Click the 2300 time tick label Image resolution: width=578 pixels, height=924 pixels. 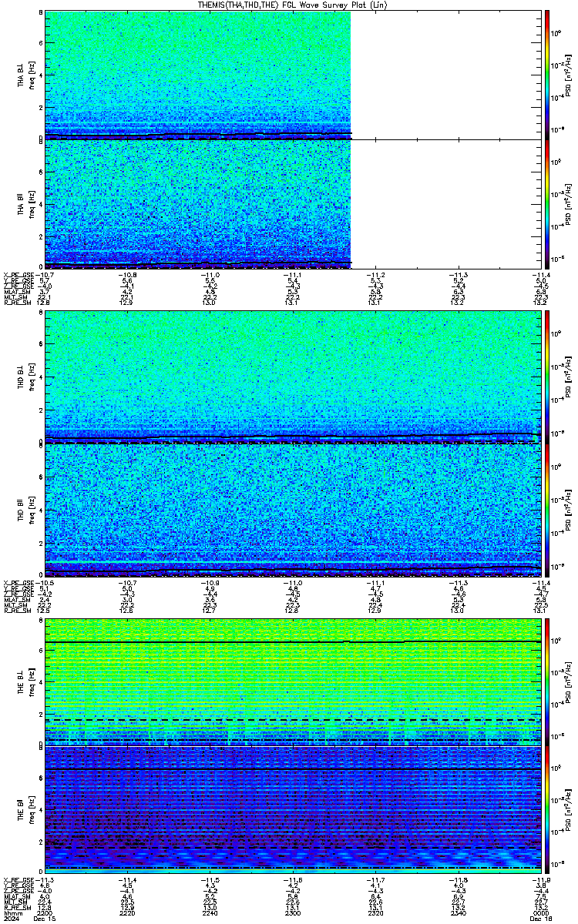[293, 912]
